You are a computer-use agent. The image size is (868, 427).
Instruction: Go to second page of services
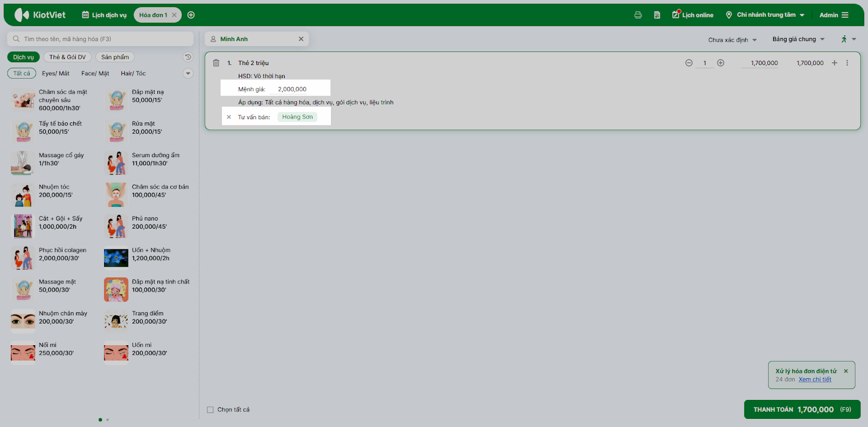pyautogui.click(x=107, y=419)
